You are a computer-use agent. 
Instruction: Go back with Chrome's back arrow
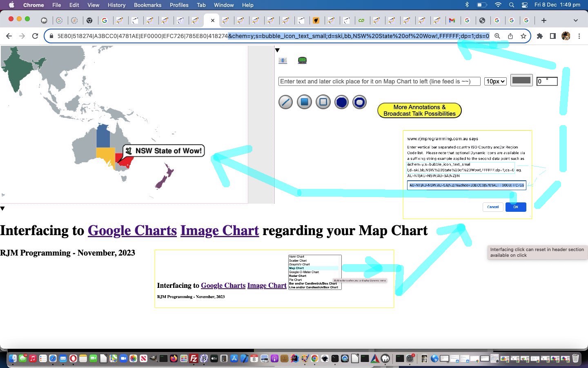click(x=9, y=36)
